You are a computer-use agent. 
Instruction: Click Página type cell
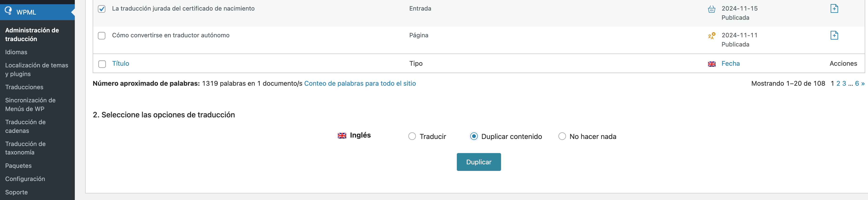419,35
